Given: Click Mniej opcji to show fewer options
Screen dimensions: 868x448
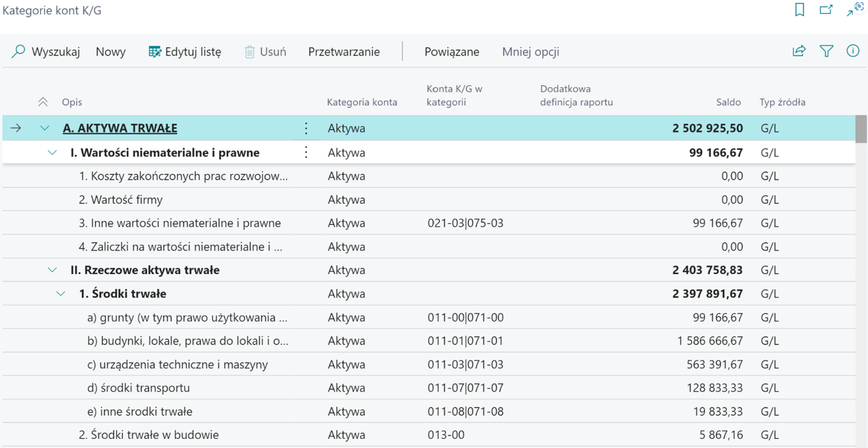Looking at the screenshot, I should tap(530, 52).
